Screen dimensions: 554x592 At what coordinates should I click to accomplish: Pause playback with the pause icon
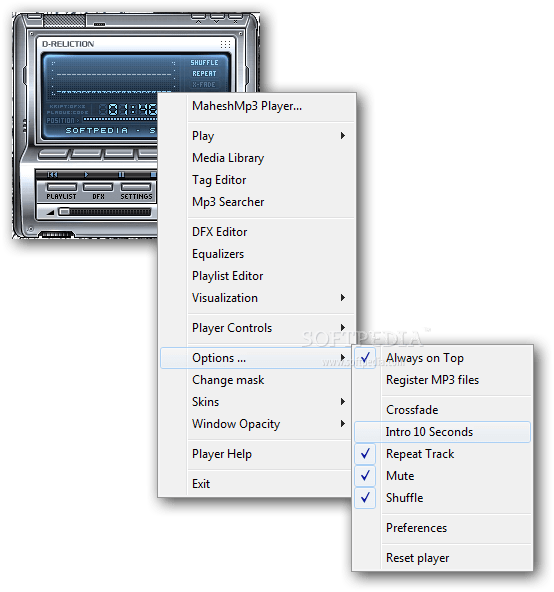click(121, 174)
